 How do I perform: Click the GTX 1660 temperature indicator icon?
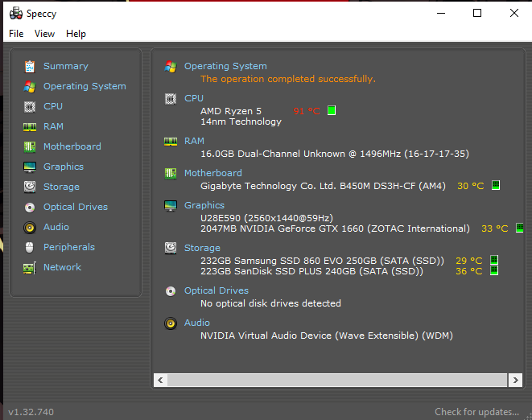click(519, 228)
